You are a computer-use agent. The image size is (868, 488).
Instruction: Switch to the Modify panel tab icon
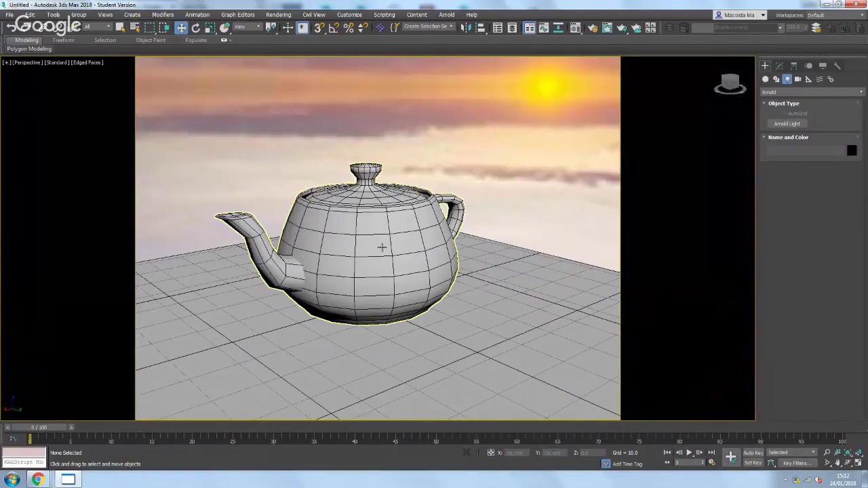(779, 66)
